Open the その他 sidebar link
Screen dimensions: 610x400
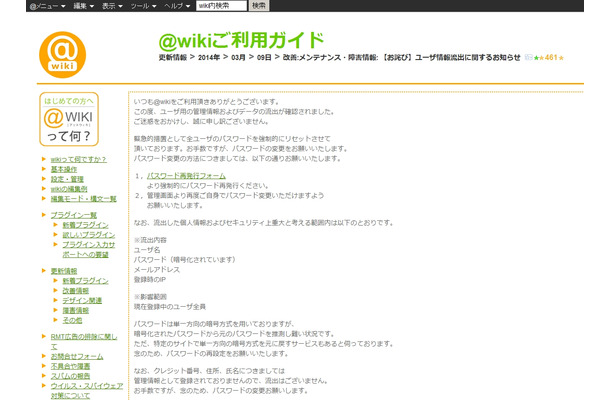(72, 320)
